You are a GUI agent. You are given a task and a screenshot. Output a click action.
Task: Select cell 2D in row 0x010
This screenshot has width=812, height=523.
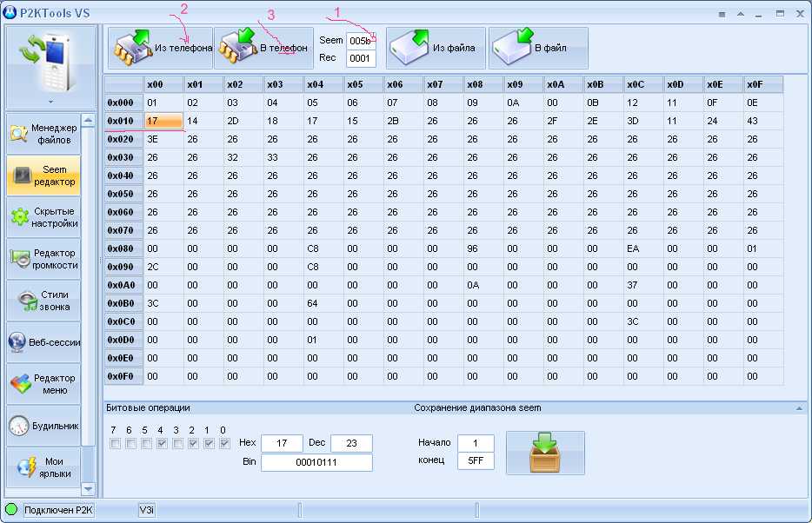pyautogui.click(x=243, y=121)
